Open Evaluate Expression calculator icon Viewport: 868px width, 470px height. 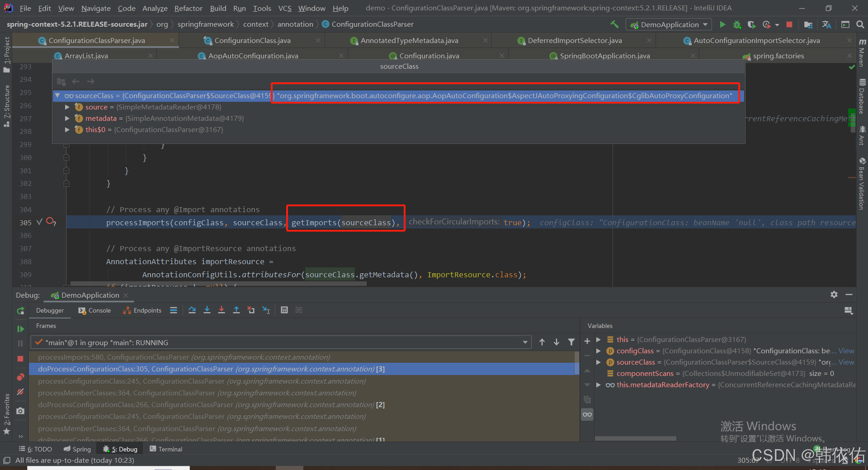284,310
